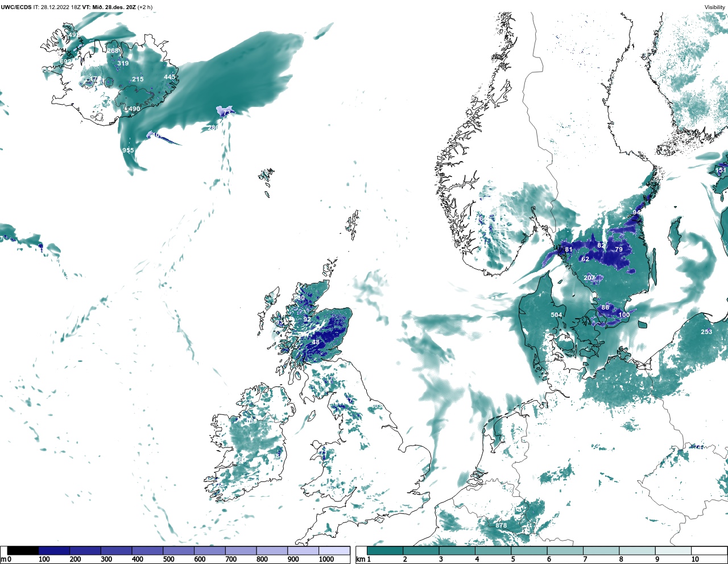This screenshot has width=728, height=564.
Task: Click the 100–200 m dark blue legend swatch
Action: (x=54, y=550)
